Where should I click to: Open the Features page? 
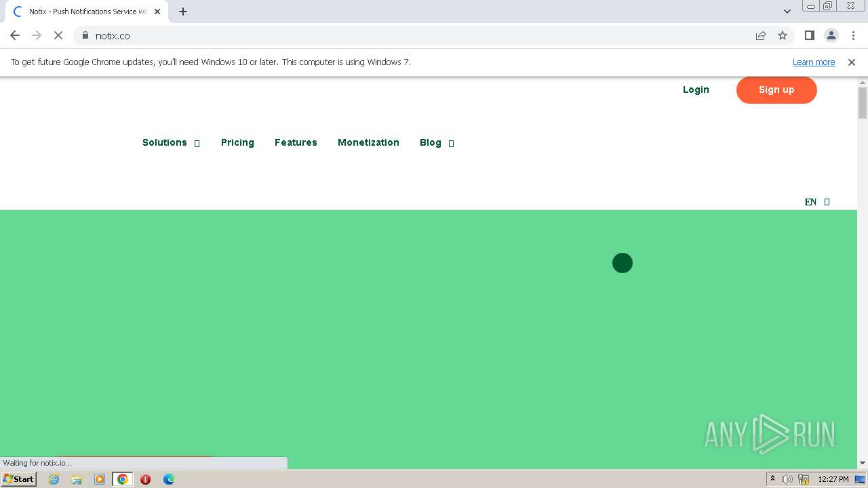(x=296, y=142)
